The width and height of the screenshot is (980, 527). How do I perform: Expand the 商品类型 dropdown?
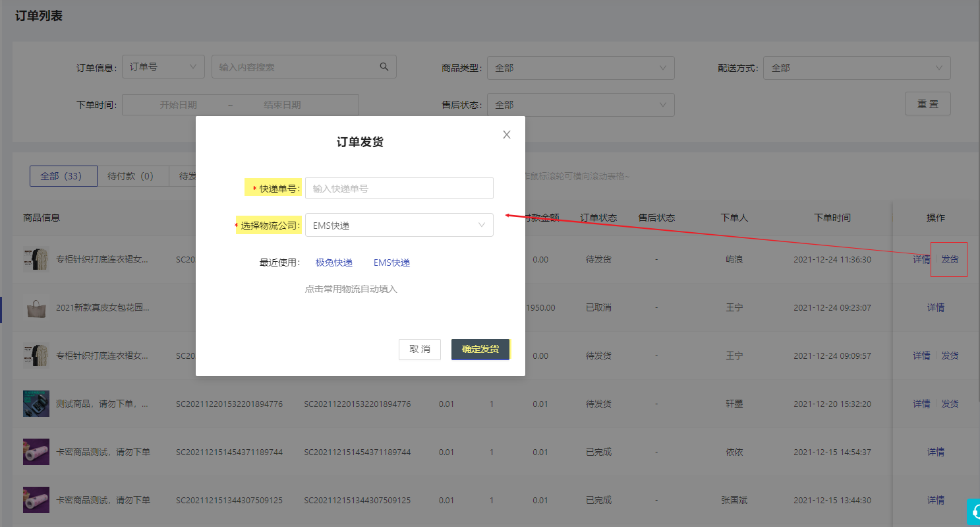click(581, 68)
